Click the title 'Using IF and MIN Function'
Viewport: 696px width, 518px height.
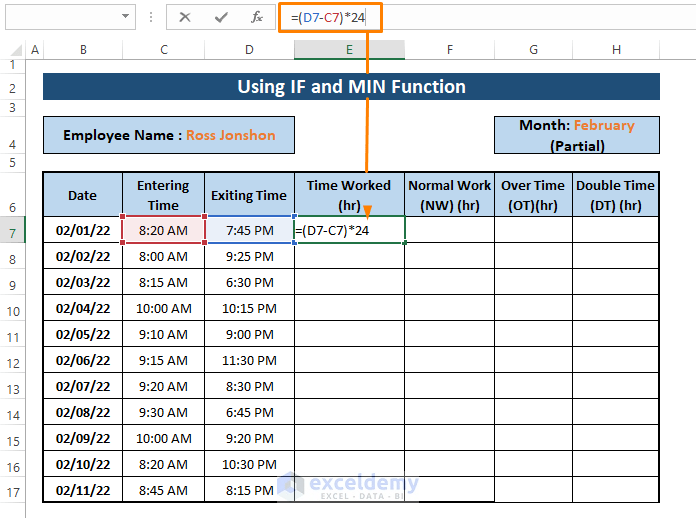pyautogui.click(x=352, y=87)
